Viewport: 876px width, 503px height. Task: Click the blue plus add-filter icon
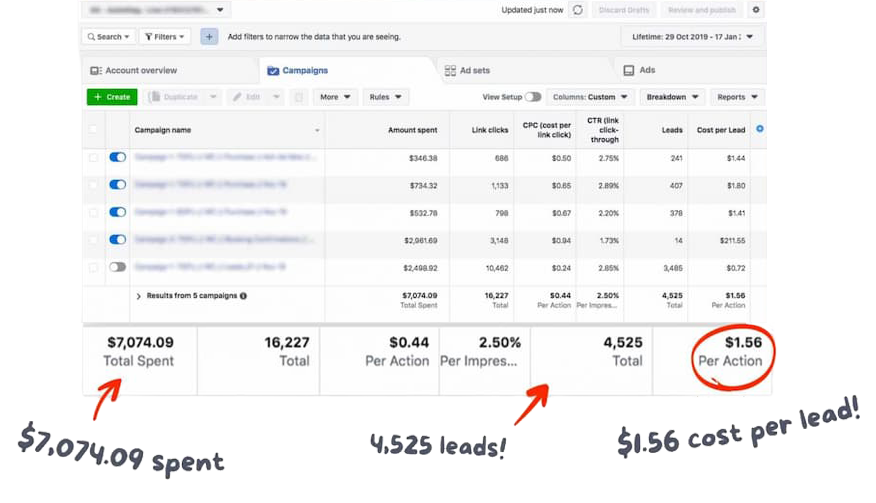click(x=209, y=37)
